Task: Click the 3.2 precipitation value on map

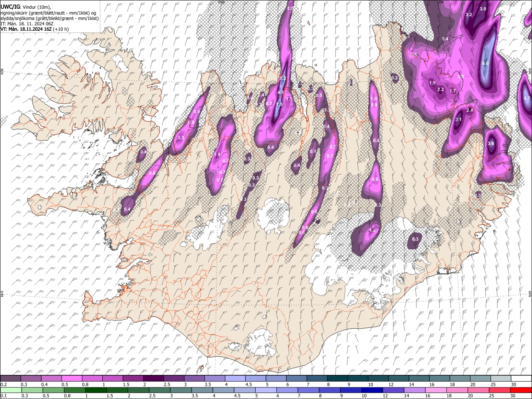Action: click(x=469, y=15)
